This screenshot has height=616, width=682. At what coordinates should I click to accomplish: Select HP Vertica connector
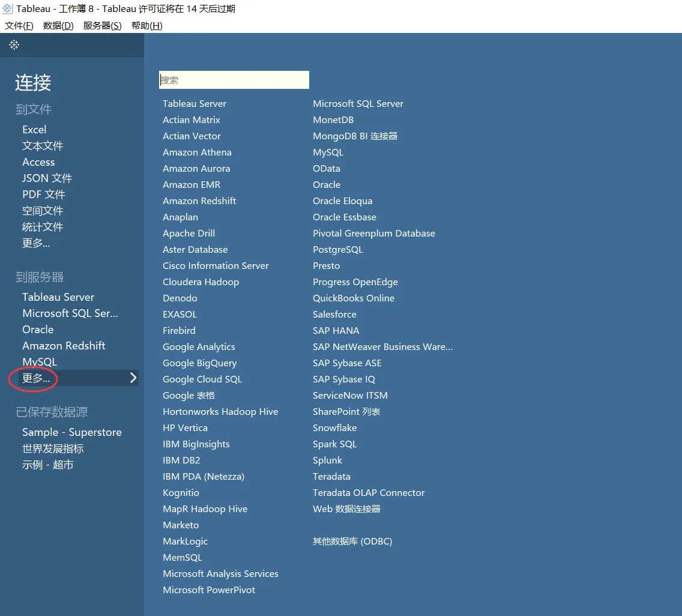186,428
